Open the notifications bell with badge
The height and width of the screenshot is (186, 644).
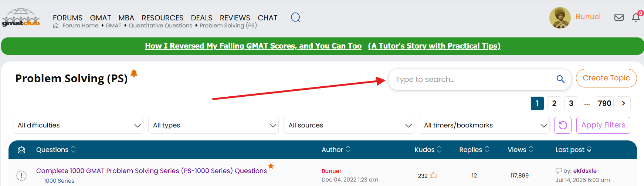(636, 17)
